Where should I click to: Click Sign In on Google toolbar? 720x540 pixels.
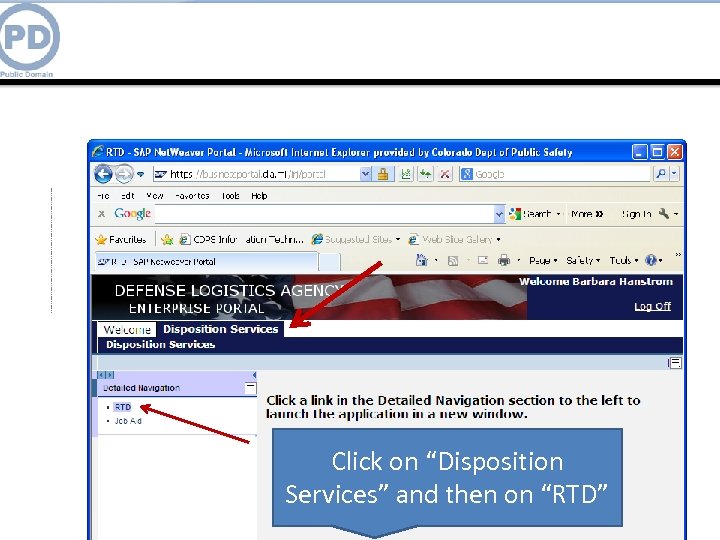click(636, 214)
